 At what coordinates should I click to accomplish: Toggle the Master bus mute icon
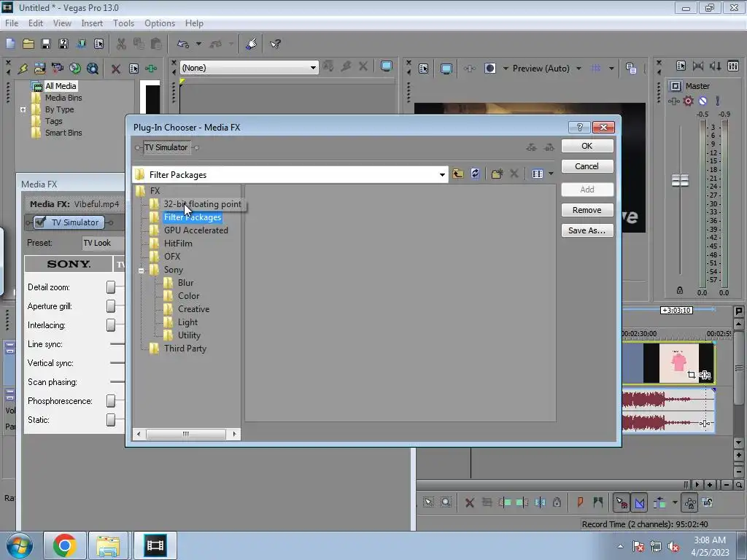(x=703, y=101)
